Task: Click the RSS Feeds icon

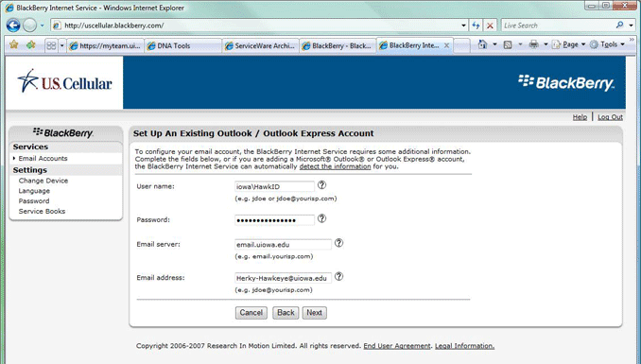Action: (508, 44)
